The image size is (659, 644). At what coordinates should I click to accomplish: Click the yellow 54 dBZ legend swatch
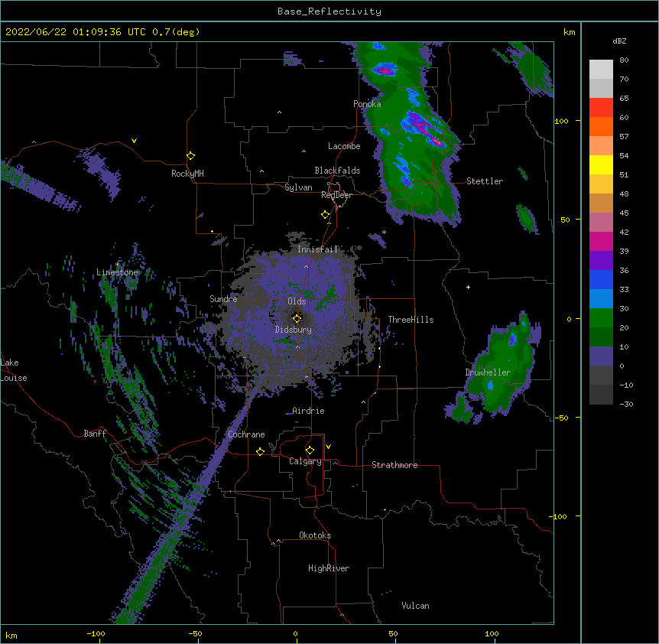601,164
